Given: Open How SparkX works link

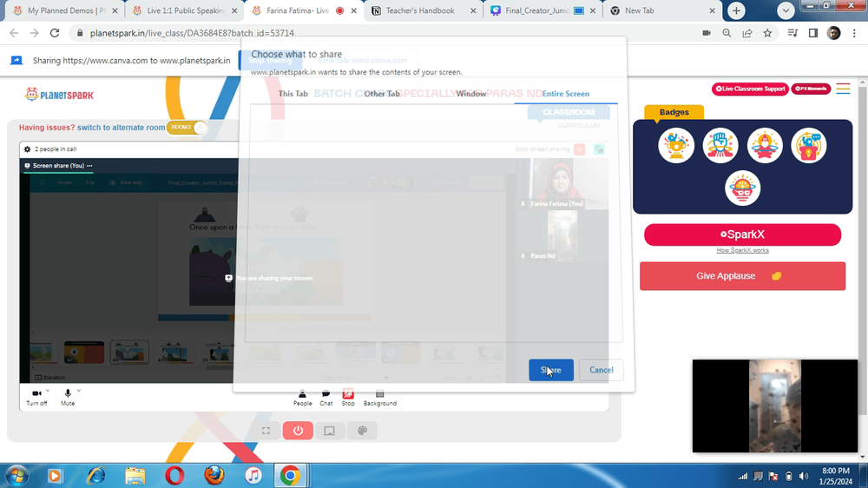Looking at the screenshot, I should tap(742, 250).
